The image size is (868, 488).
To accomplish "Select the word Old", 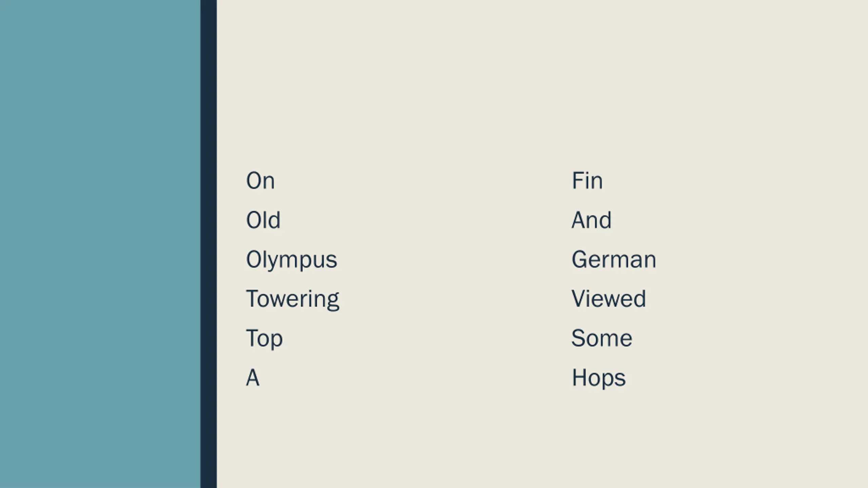I will (x=263, y=220).
